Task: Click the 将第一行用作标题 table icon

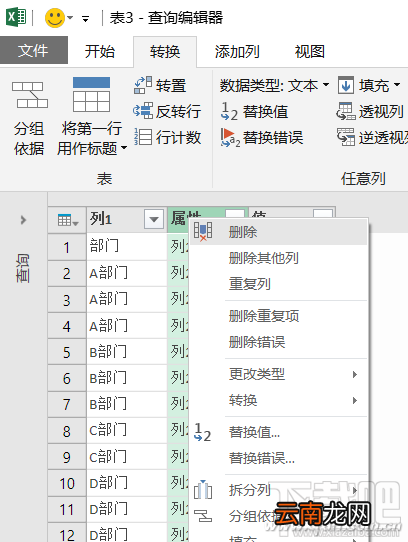Action: [92, 94]
